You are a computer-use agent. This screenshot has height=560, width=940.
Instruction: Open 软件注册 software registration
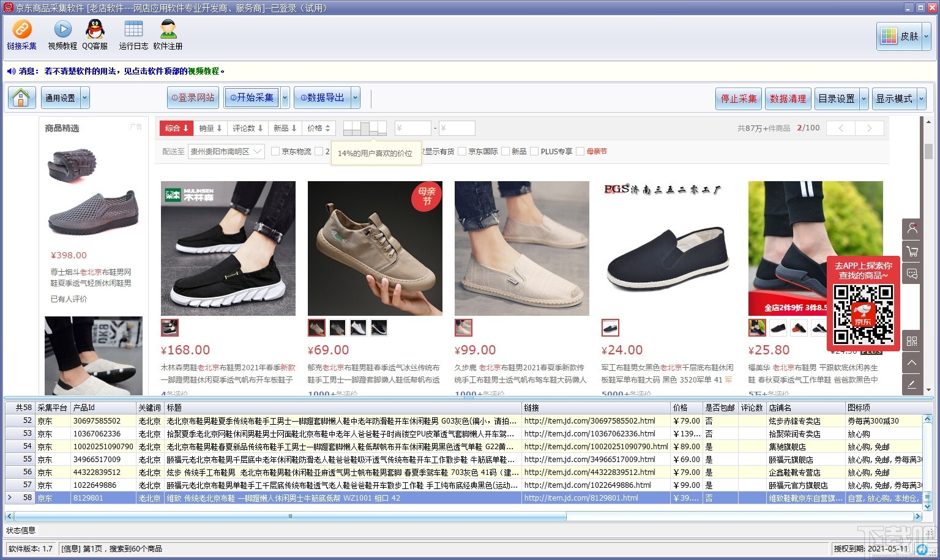click(168, 35)
